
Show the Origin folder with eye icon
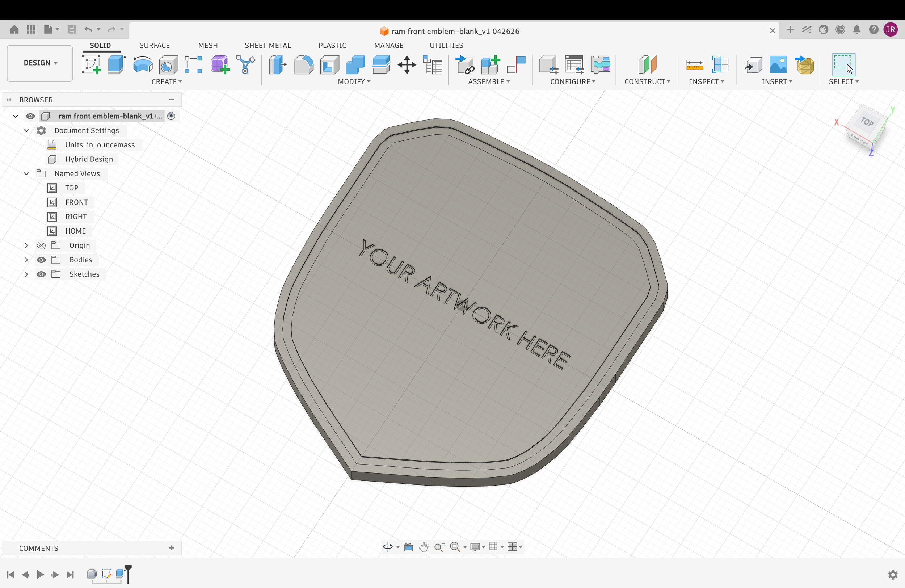click(41, 245)
